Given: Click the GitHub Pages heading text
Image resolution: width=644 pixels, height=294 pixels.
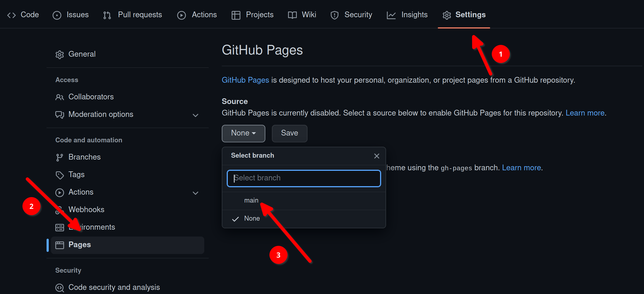Looking at the screenshot, I should click(262, 50).
